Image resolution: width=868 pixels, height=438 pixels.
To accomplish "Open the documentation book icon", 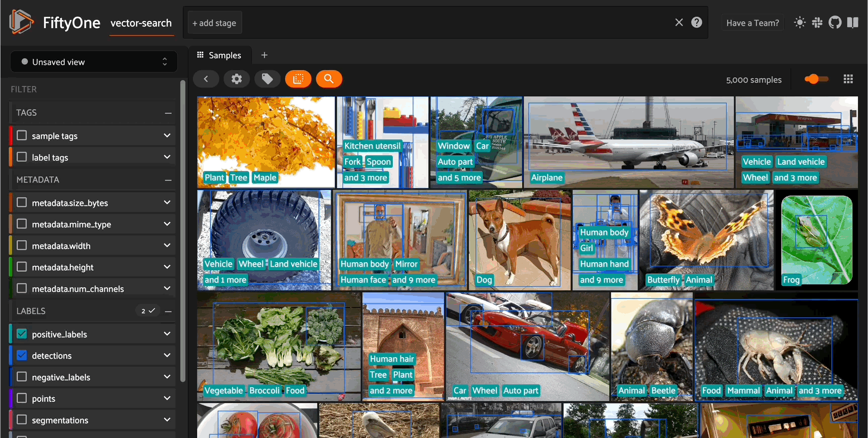I will tap(853, 23).
